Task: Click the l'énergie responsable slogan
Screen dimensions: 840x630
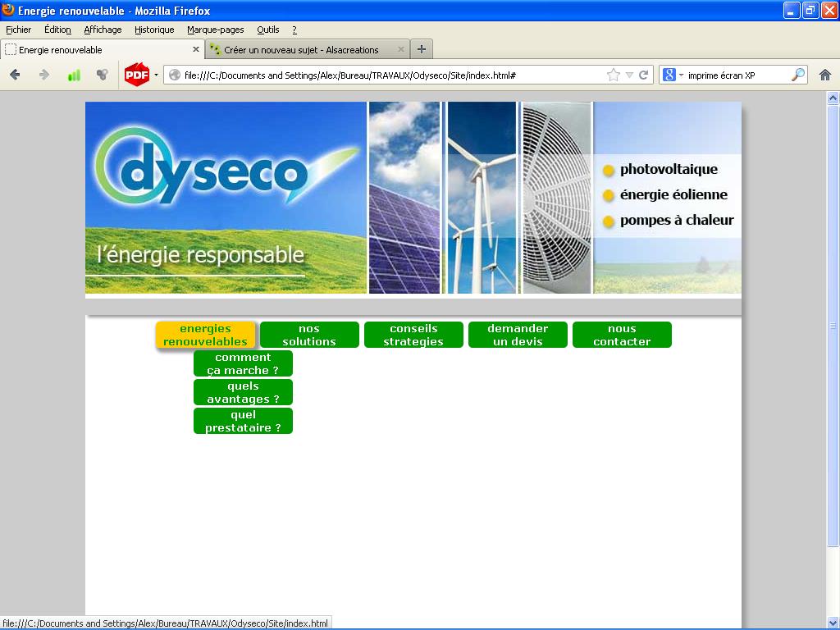Action: [x=200, y=255]
